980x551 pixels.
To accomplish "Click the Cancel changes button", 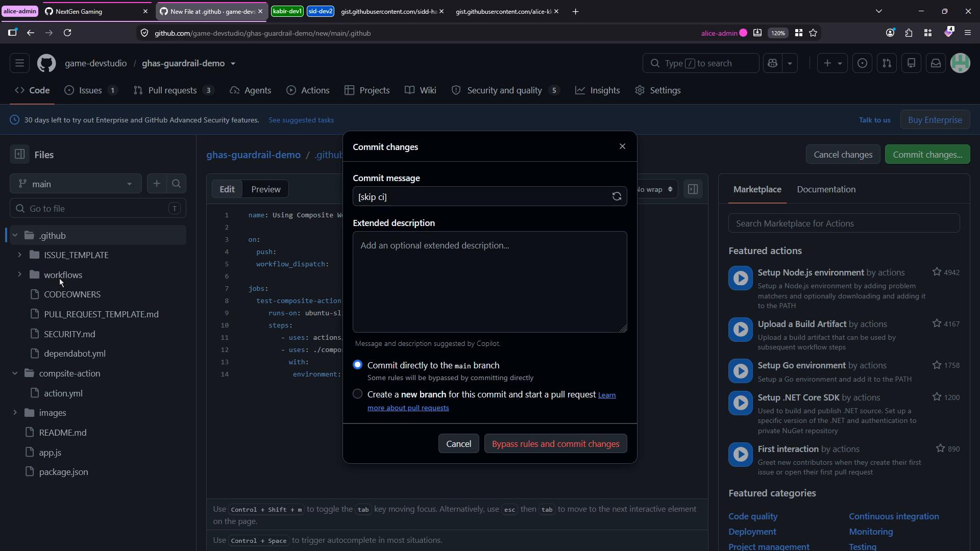I will tap(843, 155).
